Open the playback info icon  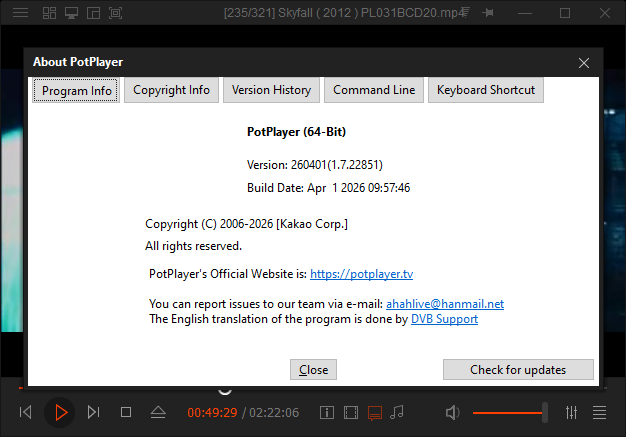coord(327,412)
